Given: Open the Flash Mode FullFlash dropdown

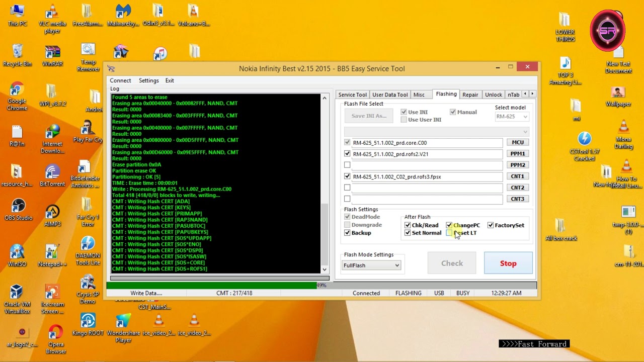Looking at the screenshot, I should point(371,265).
